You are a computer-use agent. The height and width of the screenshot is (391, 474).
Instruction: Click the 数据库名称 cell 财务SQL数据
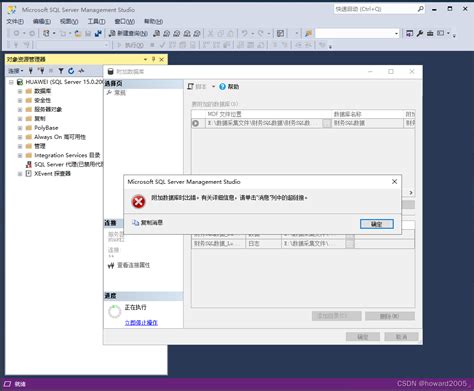point(367,123)
